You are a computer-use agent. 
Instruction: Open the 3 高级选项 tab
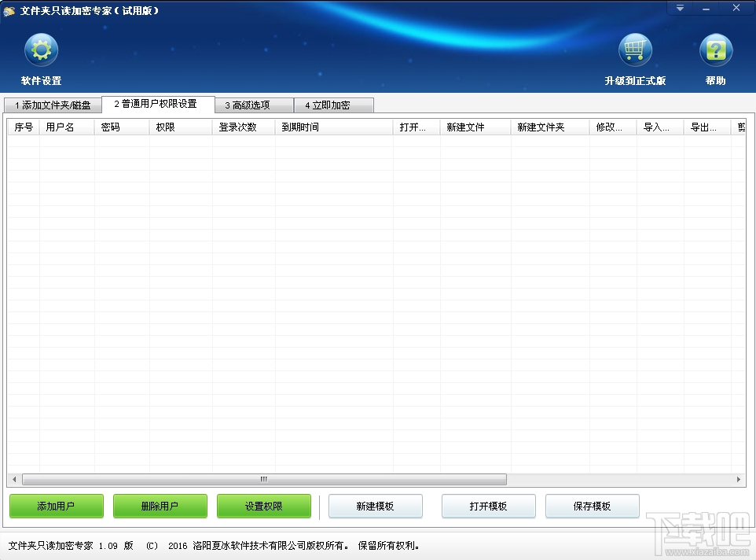pyautogui.click(x=254, y=105)
